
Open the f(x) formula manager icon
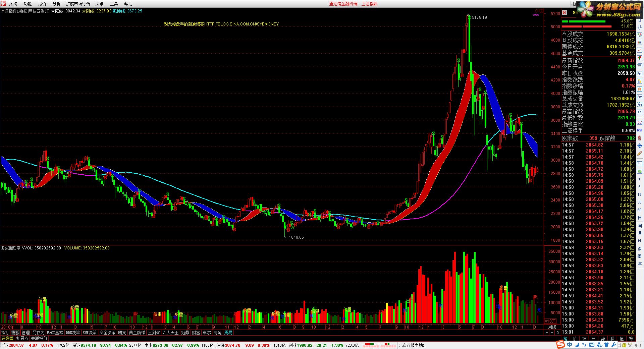640,105
